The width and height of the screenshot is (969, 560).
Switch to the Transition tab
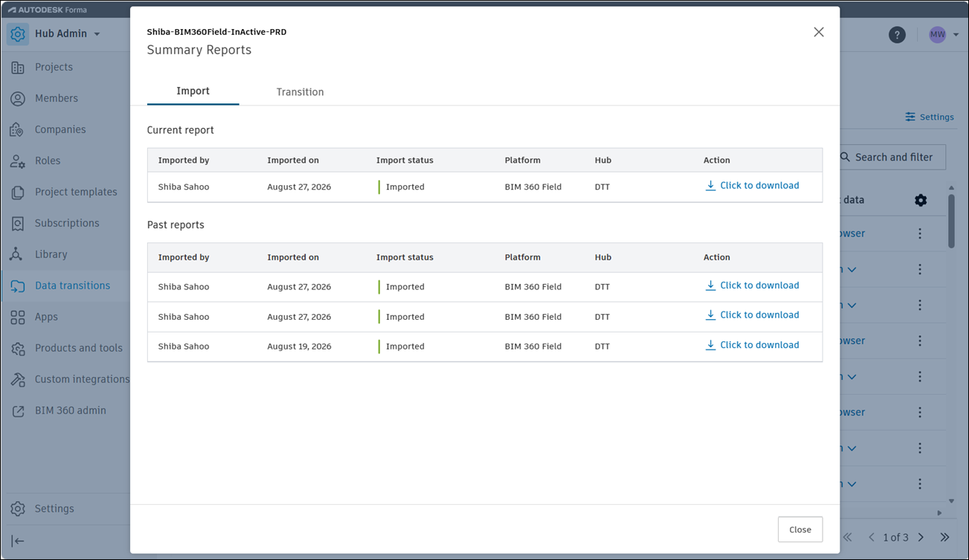point(300,92)
